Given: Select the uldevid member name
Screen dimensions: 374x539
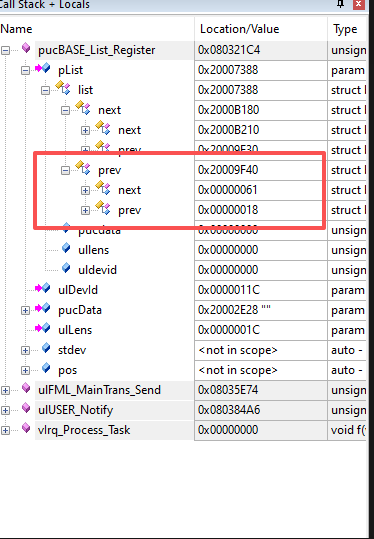Looking at the screenshot, I should [x=97, y=270].
